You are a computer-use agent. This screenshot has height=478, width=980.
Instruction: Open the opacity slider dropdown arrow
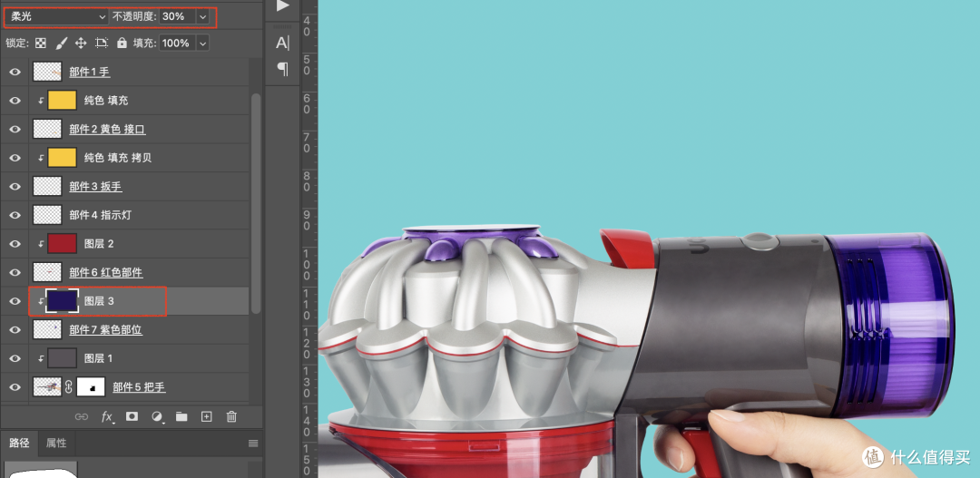[x=202, y=17]
